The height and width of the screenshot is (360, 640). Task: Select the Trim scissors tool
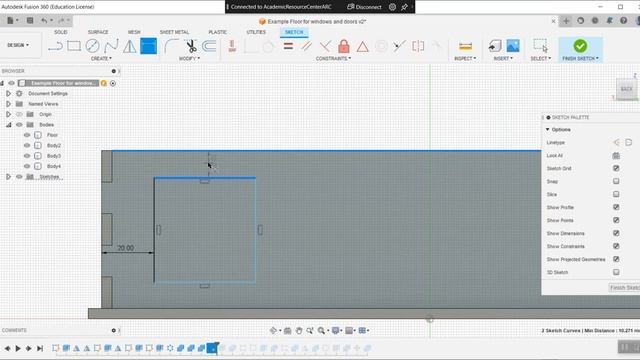[x=190, y=46]
